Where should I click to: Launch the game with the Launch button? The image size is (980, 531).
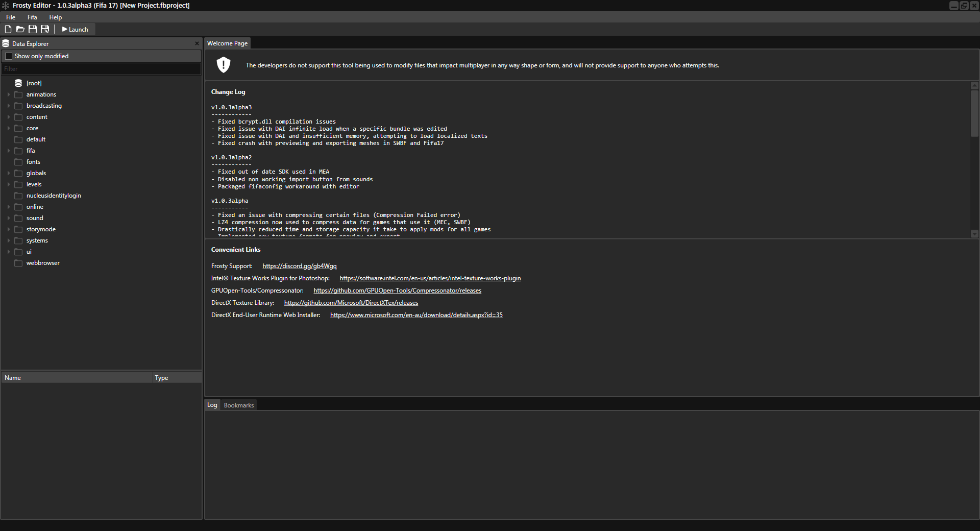[75, 29]
